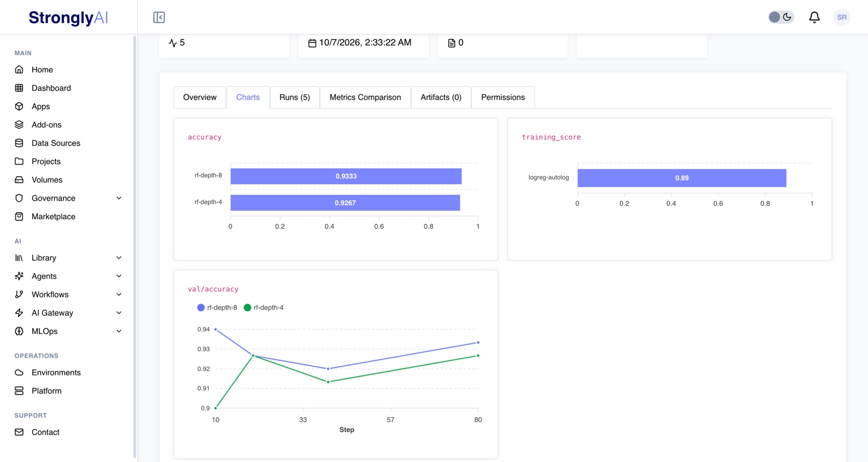
Task: Expand the Agents chevron
Action: click(x=119, y=276)
